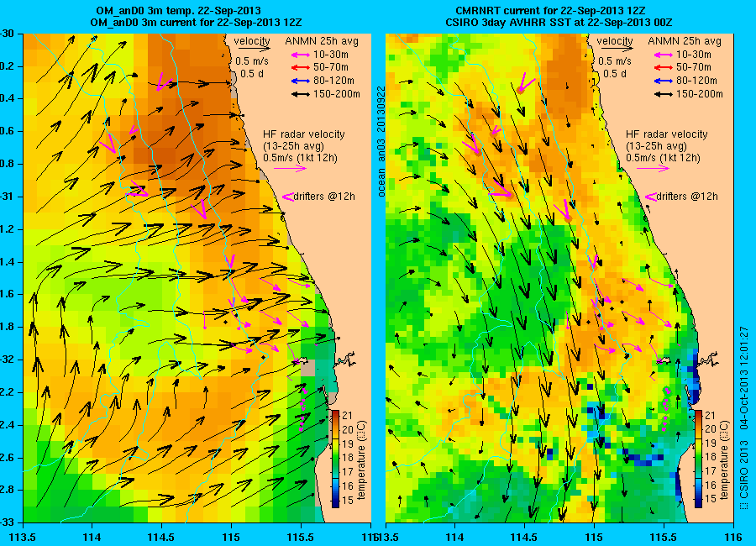Click 'OM_anD0 3m current for 22-Sep-2013 12Z' title
This screenshot has height=546, width=756.
pos(197,22)
